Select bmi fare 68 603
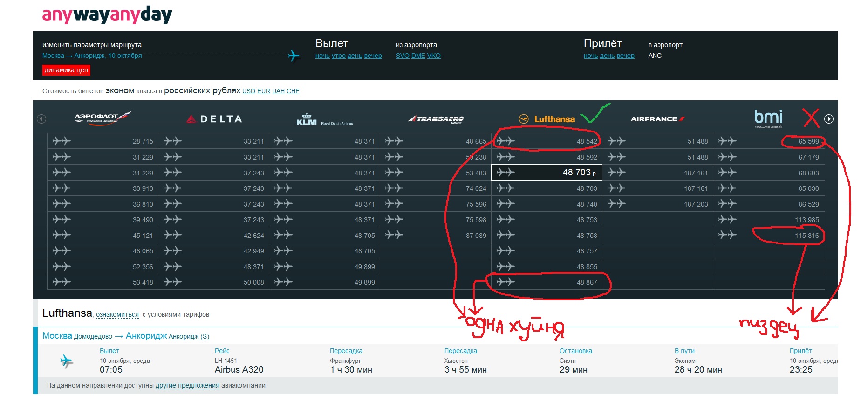 769,172
